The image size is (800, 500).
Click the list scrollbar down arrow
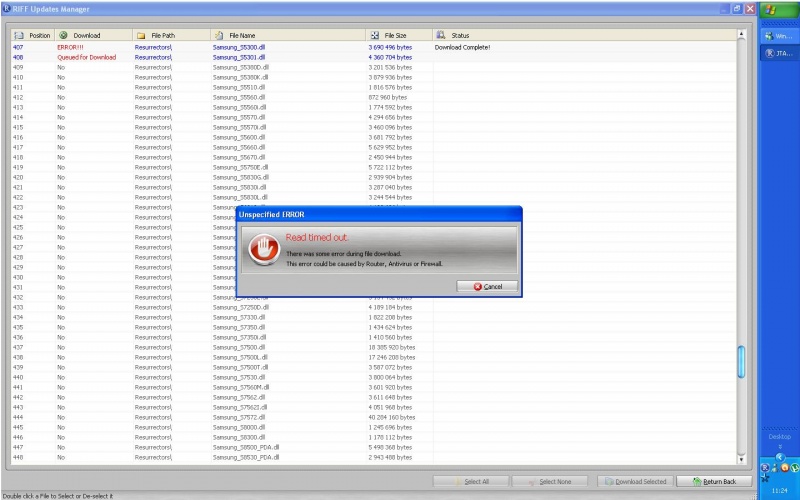coord(741,460)
